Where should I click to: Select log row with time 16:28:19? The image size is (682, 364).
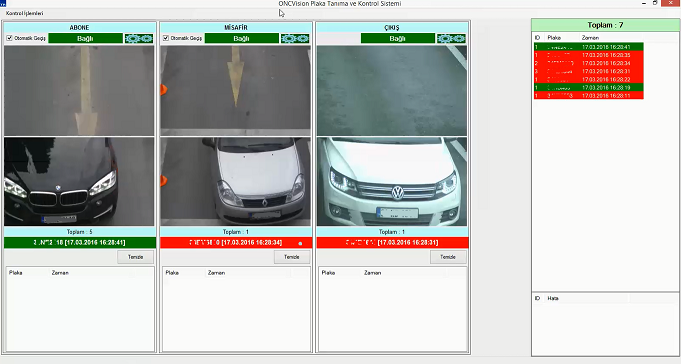pyautogui.click(x=588, y=87)
